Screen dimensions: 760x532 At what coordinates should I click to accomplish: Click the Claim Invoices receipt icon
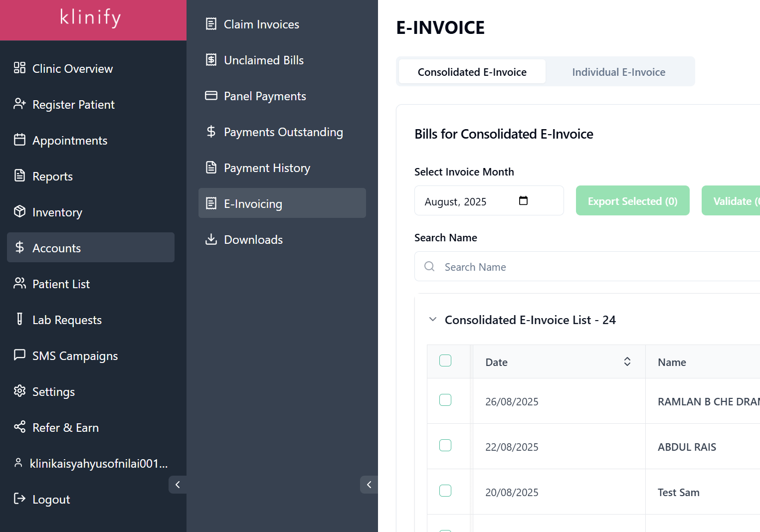coord(211,24)
